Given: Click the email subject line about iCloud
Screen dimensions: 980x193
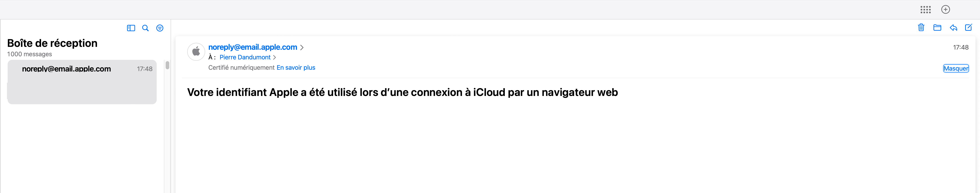Looking at the screenshot, I should [x=402, y=92].
